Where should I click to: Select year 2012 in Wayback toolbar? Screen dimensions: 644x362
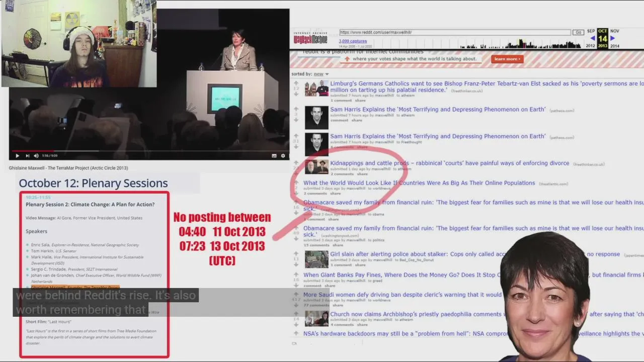click(x=590, y=46)
